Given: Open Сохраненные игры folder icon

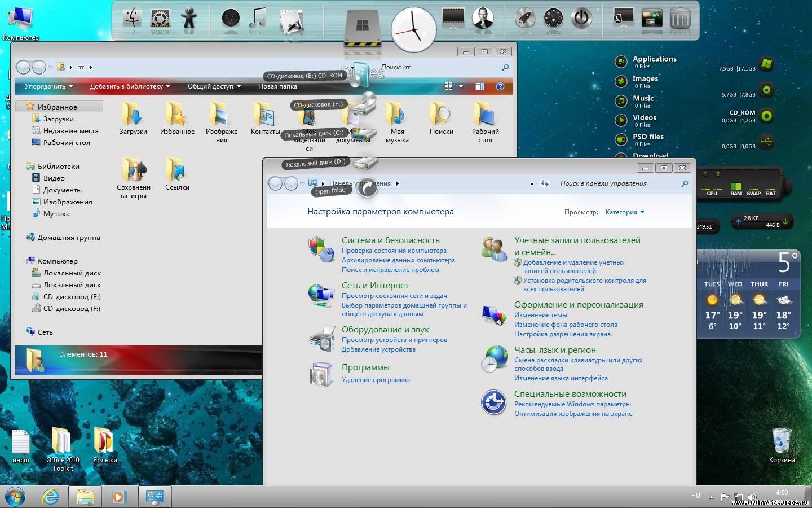Looking at the screenshot, I should (134, 178).
